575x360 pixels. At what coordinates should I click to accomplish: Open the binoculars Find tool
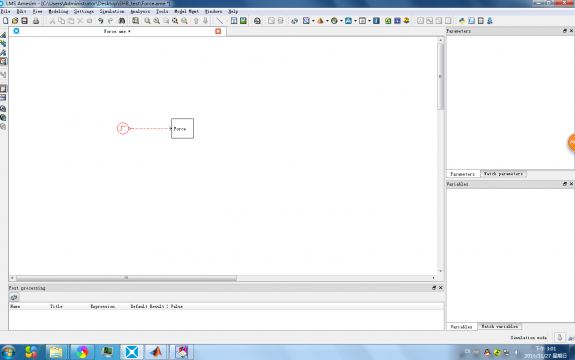tap(122, 21)
